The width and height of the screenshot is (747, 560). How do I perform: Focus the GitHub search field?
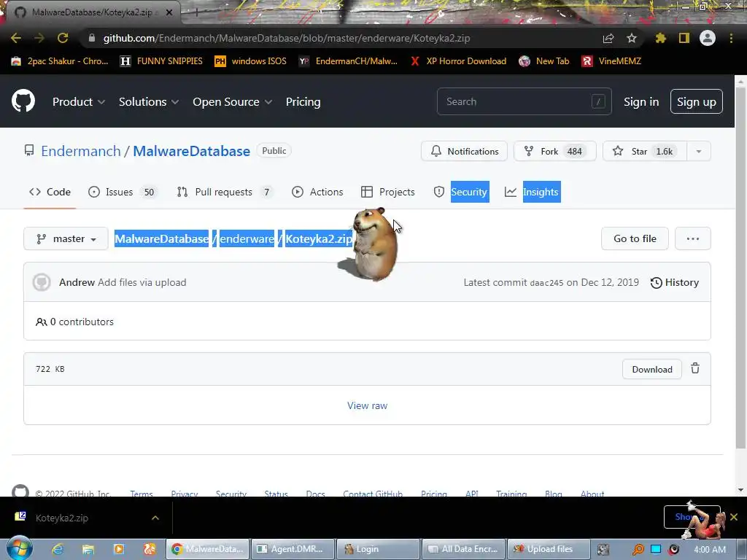pos(524,101)
